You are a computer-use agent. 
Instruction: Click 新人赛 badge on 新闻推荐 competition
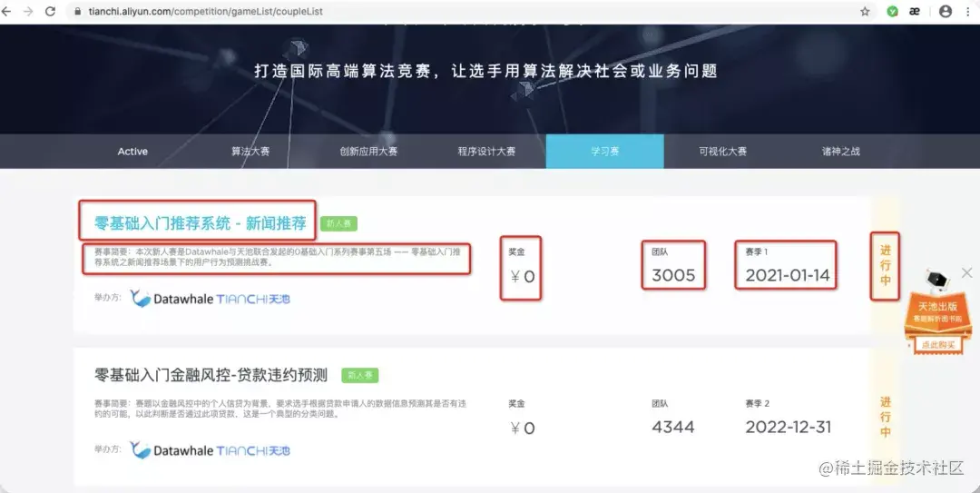pos(338,223)
